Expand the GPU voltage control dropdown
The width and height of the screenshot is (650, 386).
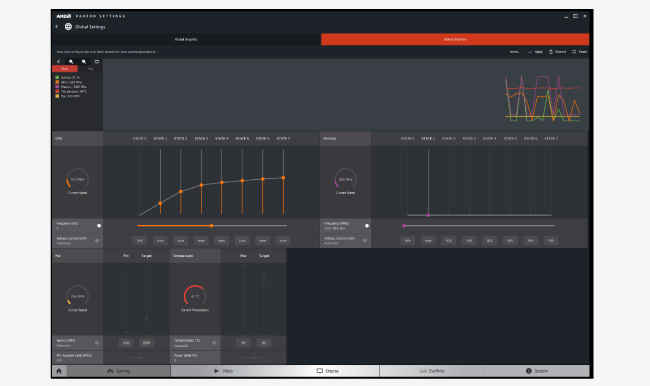pos(97,240)
